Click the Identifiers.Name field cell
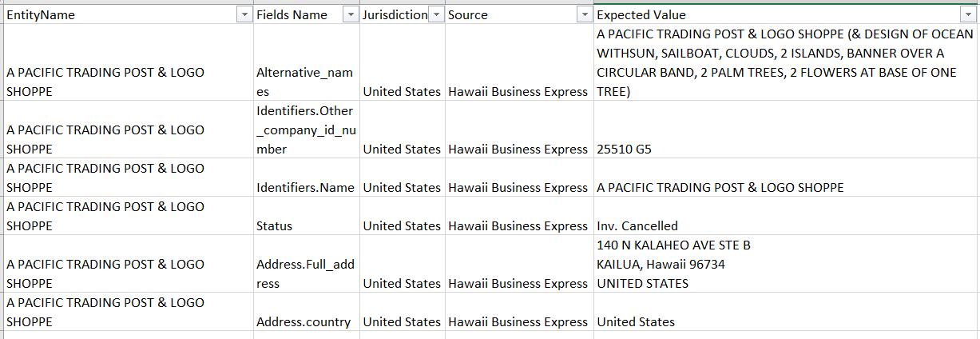The height and width of the screenshot is (339, 980). pyautogui.click(x=305, y=188)
